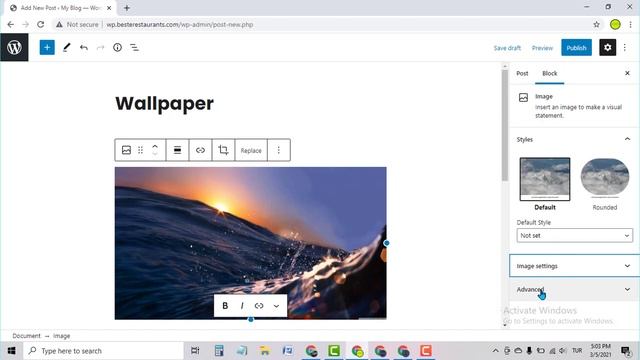Image resolution: width=640 pixels, height=360 pixels.
Task: Click the Wallpaper post title
Action: [164, 103]
